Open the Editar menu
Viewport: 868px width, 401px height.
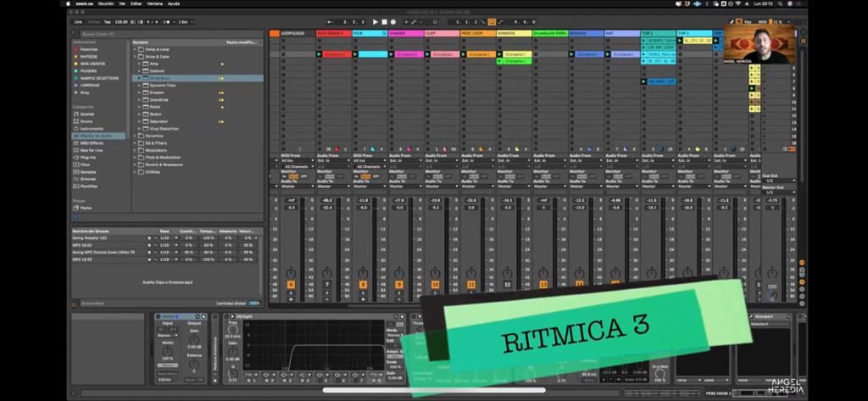point(136,3)
